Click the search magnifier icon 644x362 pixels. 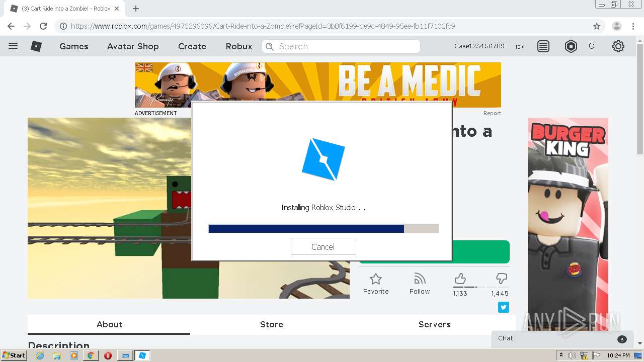click(x=270, y=46)
